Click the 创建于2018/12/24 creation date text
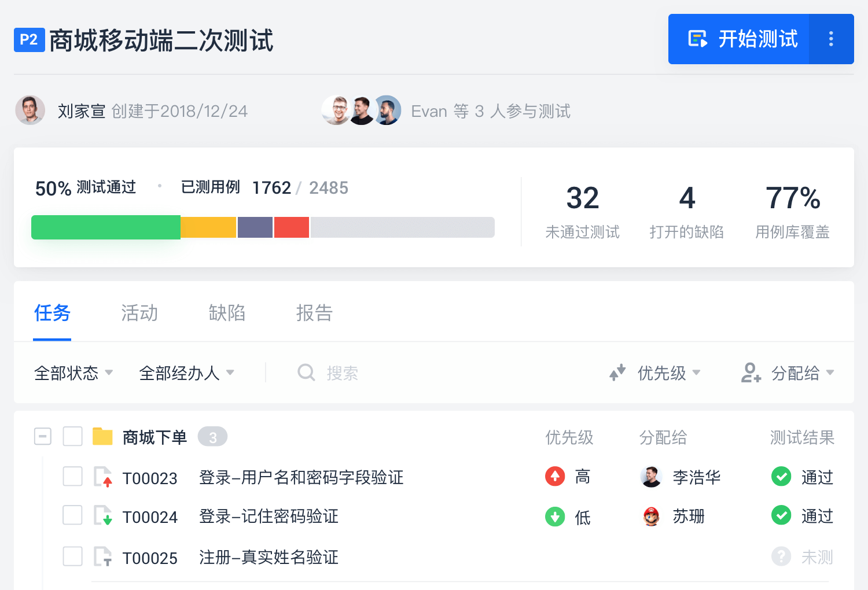This screenshot has width=868, height=590. [x=179, y=111]
